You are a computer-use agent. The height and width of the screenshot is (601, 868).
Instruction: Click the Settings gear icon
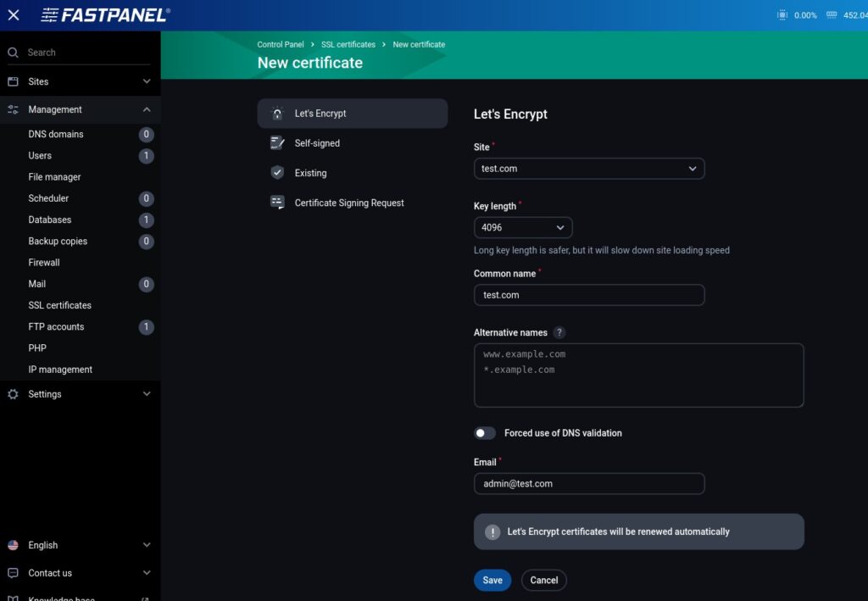13,394
